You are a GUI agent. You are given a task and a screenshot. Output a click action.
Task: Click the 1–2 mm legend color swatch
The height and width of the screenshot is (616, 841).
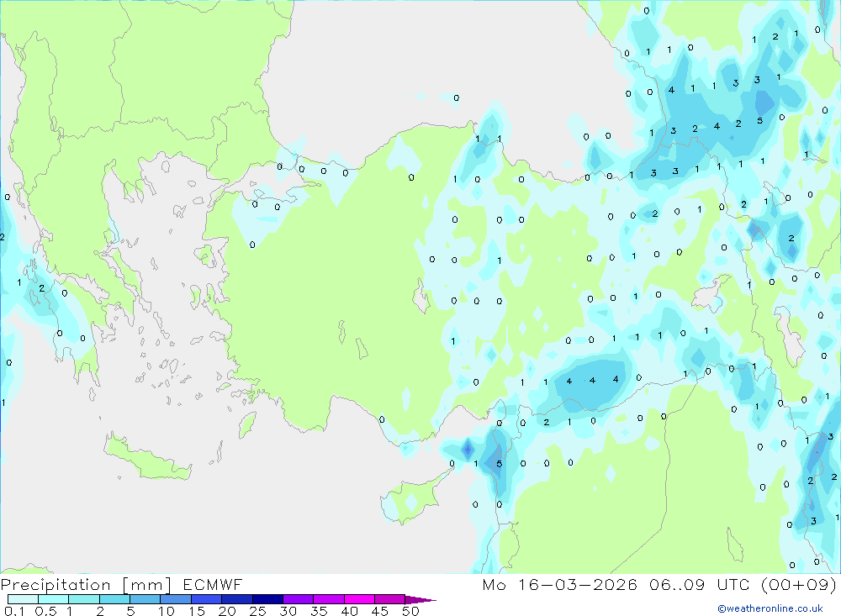[83, 599]
